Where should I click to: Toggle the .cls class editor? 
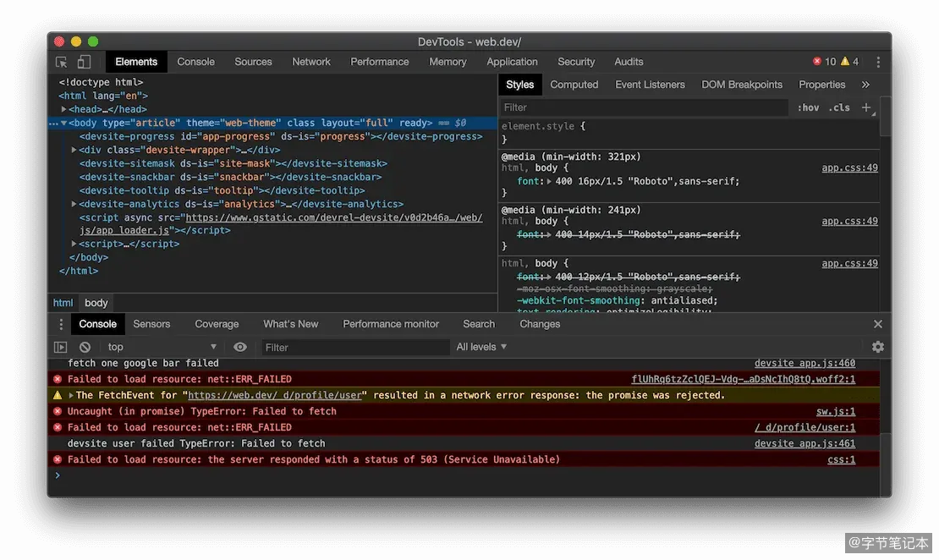(x=839, y=107)
